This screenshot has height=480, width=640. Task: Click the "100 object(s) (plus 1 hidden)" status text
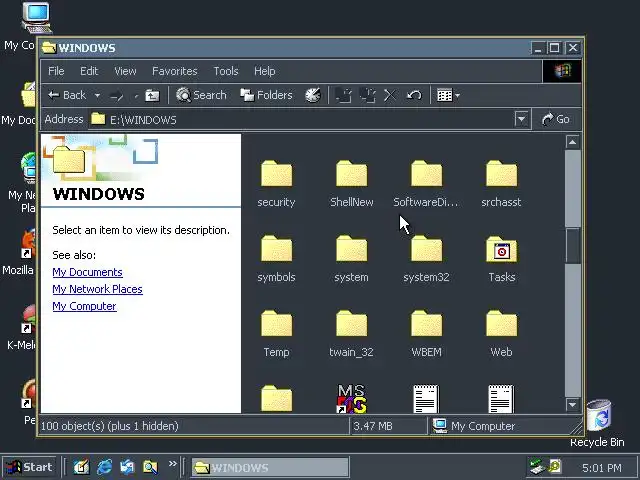tap(110, 426)
